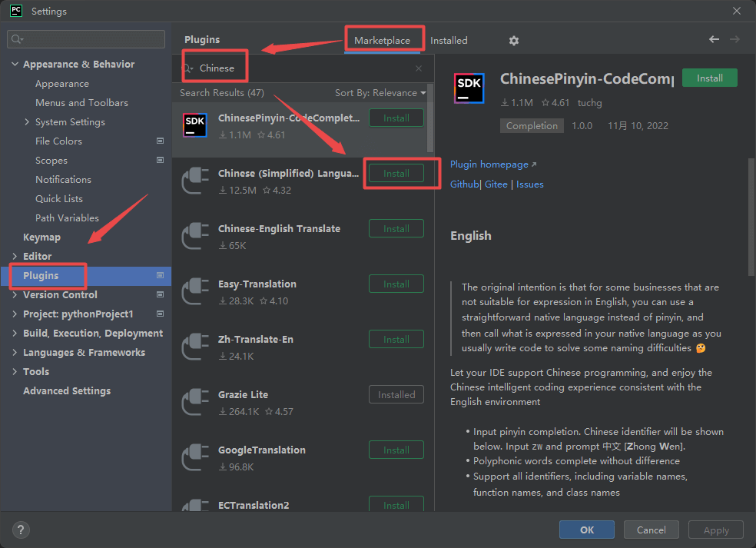
Task: Click the Installed checkbox for Grazie Lite
Action: (396, 395)
